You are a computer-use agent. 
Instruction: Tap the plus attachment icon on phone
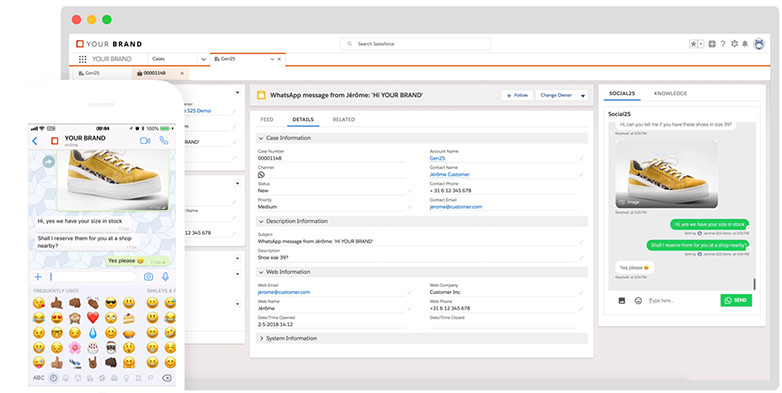(x=37, y=277)
